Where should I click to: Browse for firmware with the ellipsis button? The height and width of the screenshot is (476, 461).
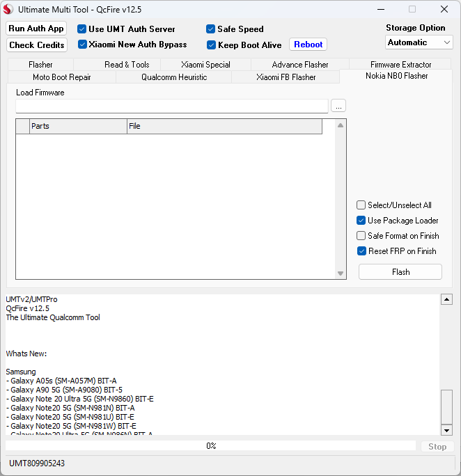tap(338, 106)
